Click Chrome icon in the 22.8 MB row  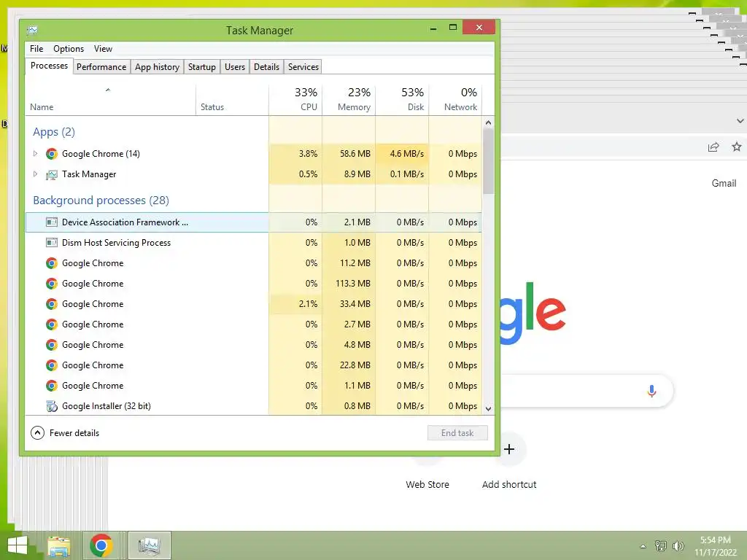pyautogui.click(x=52, y=365)
